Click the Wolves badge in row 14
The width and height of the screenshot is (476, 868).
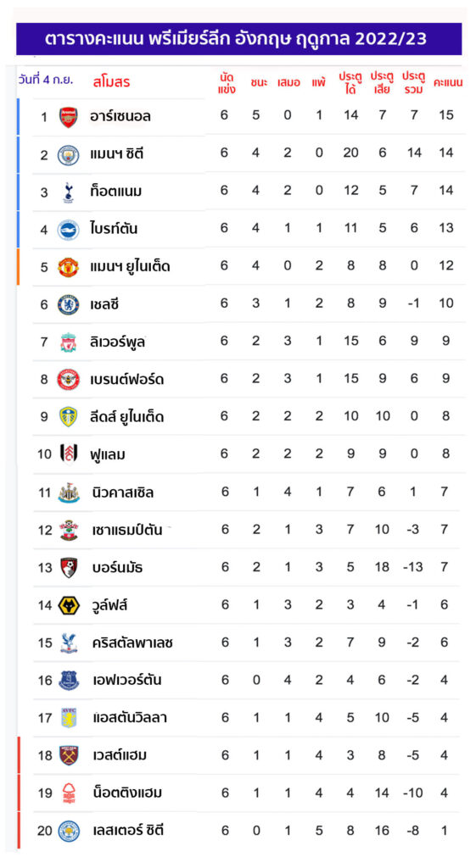pyautogui.click(x=69, y=605)
